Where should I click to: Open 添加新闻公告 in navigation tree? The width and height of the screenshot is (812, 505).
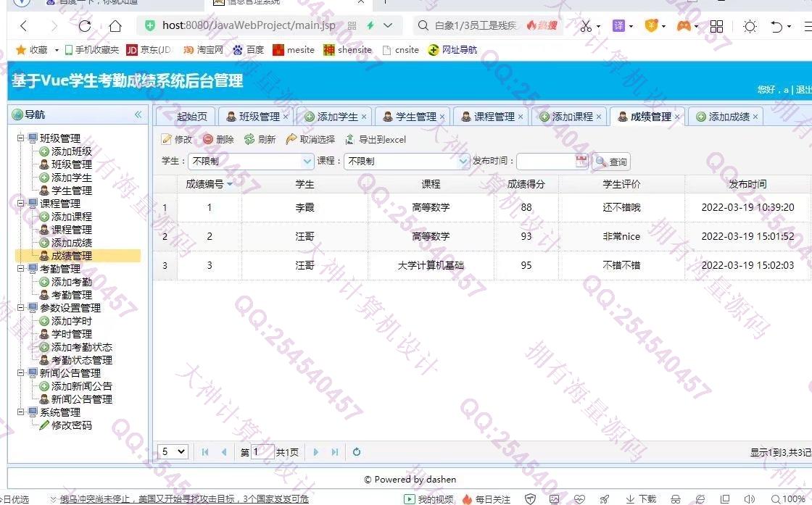(82, 386)
